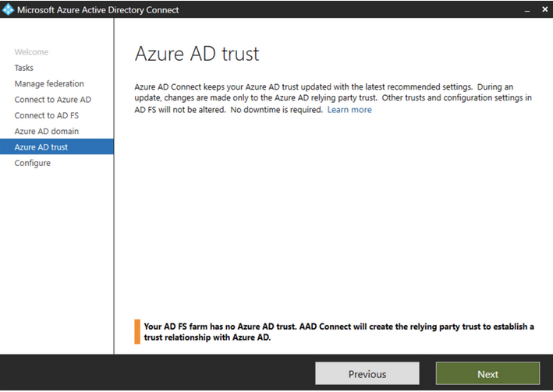Follow the Learn more link
The height and width of the screenshot is (392, 553).
(349, 110)
